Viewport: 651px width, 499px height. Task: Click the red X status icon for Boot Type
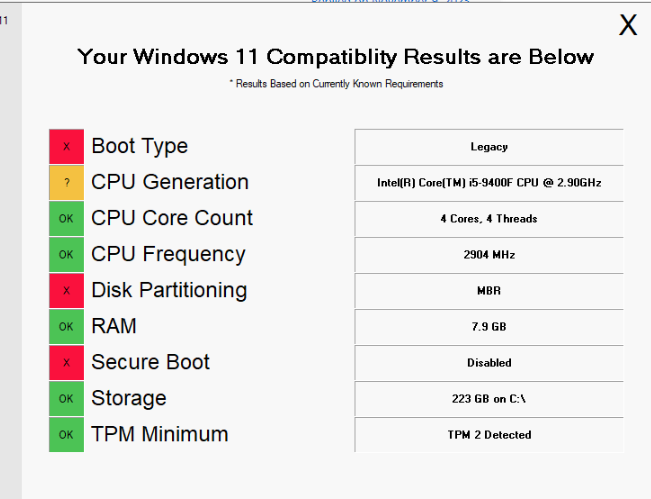coord(66,147)
